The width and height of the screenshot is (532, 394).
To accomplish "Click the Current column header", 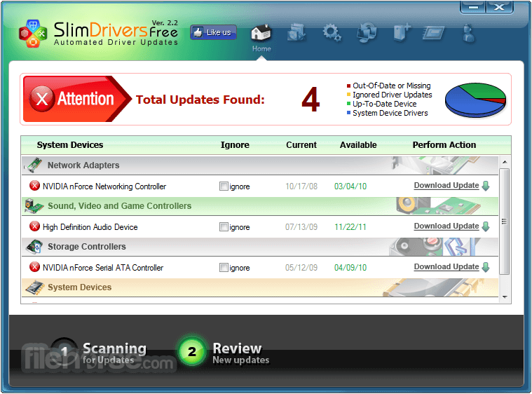I will (301, 145).
